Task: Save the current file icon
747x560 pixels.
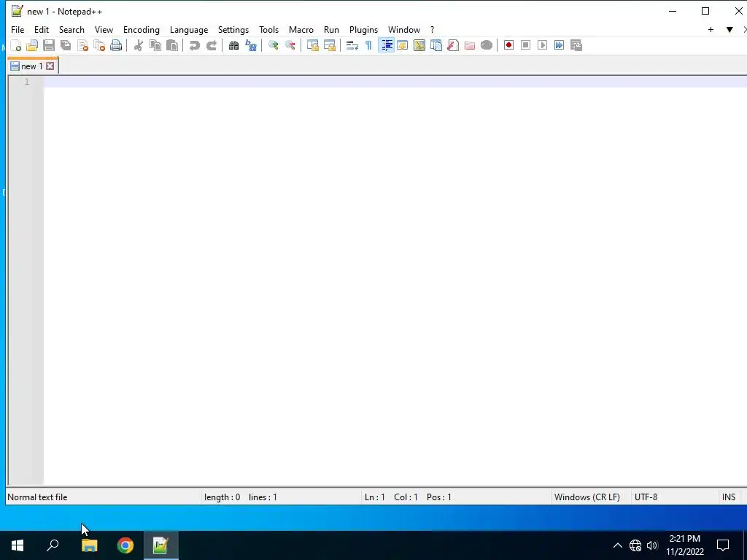Action: point(49,45)
